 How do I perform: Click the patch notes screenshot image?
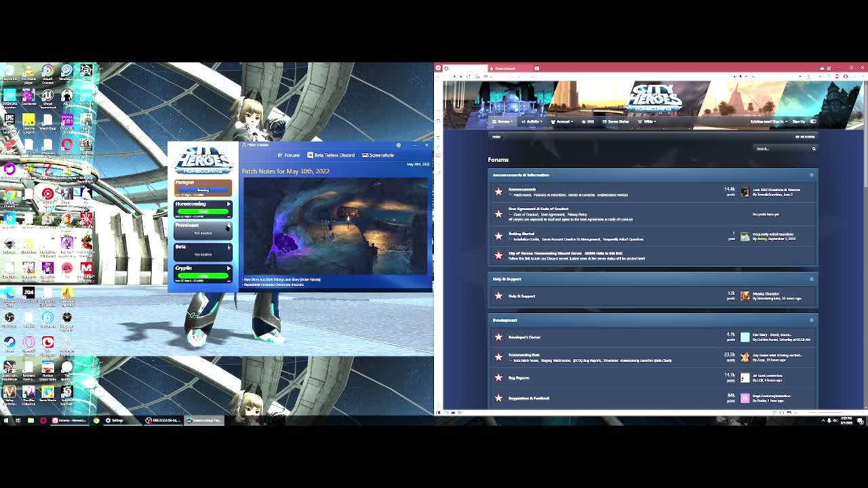click(x=335, y=226)
